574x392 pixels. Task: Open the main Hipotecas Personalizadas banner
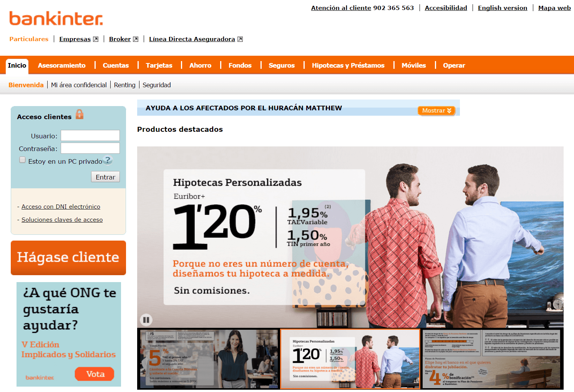pyautogui.click(x=350, y=237)
